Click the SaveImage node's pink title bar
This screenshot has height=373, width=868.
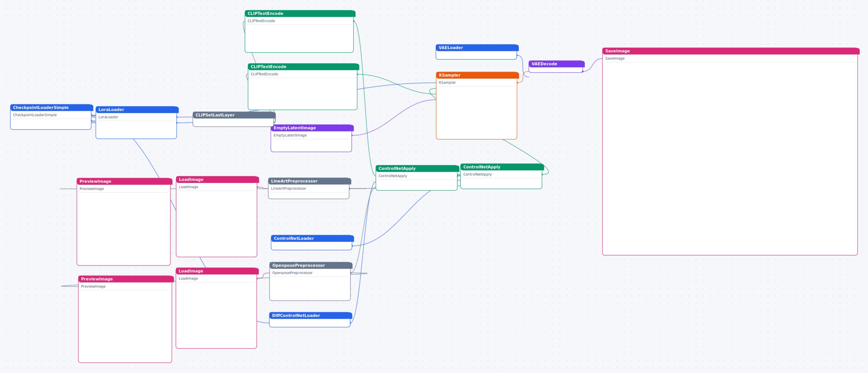pyautogui.click(x=731, y=51)
